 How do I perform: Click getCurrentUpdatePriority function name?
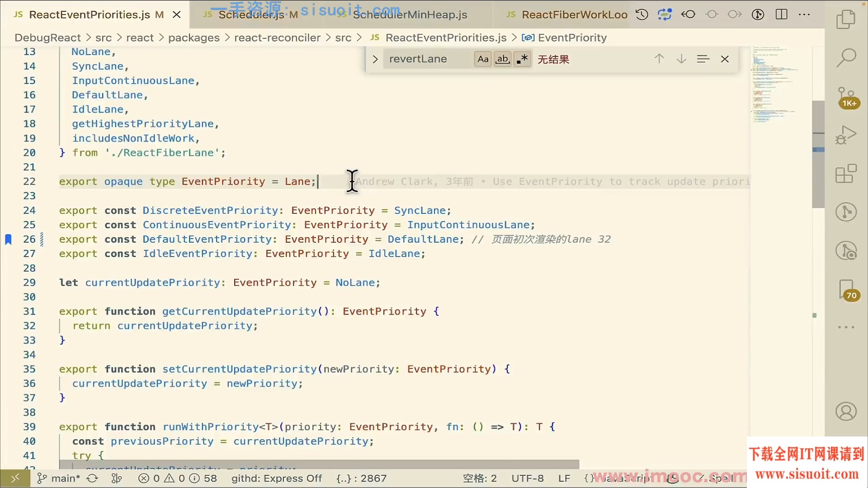pyautogui.click(x=240, y=311)
